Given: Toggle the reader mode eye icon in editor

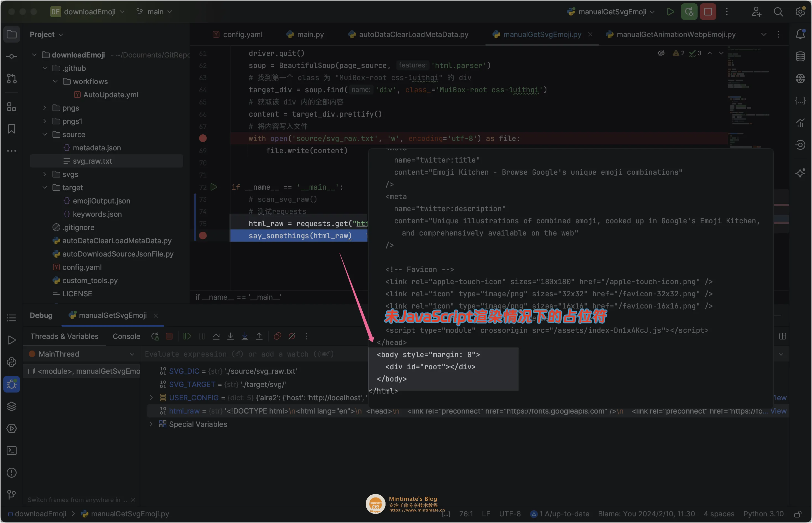Looking at the screenshot, I should coord(661,53).
